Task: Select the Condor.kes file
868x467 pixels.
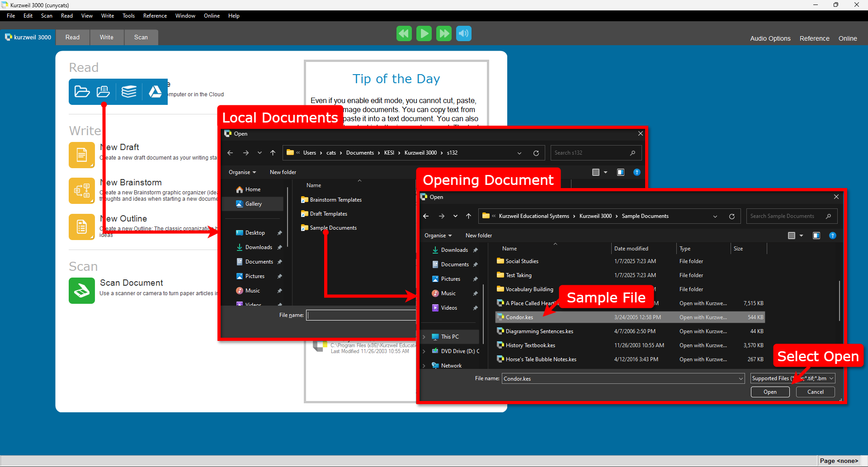Action: (630, 317)
